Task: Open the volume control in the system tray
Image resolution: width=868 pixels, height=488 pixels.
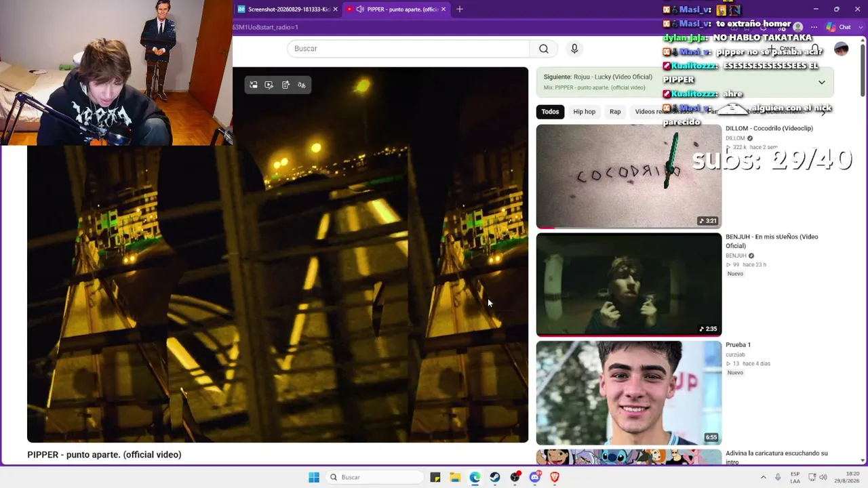Action: pyautogui.click(x=824, y=477)
